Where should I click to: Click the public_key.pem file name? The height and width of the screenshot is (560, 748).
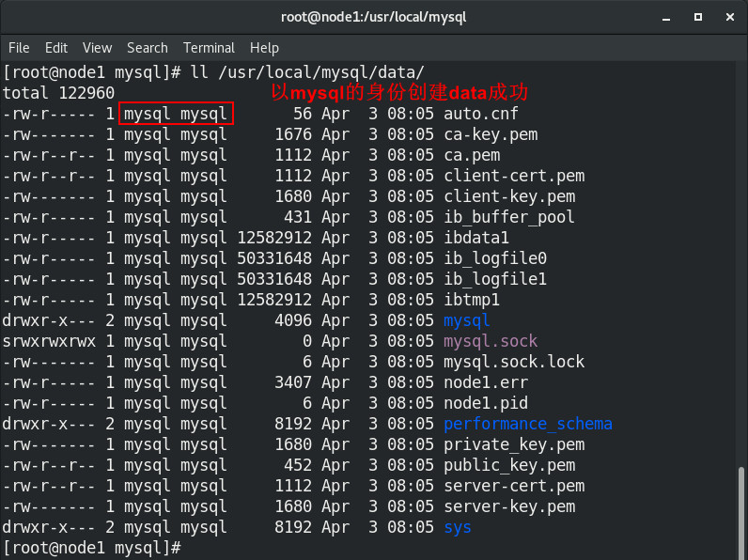[x=509, y=465]
